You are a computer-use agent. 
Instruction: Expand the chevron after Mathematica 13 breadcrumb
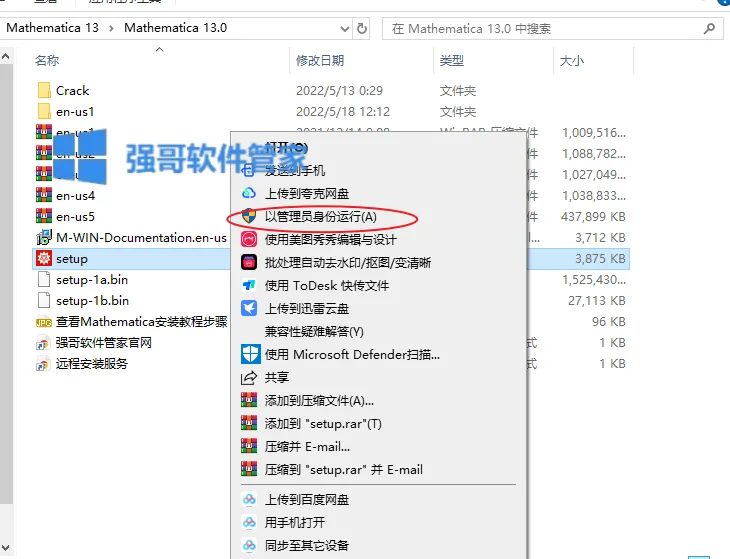point(111,28)
